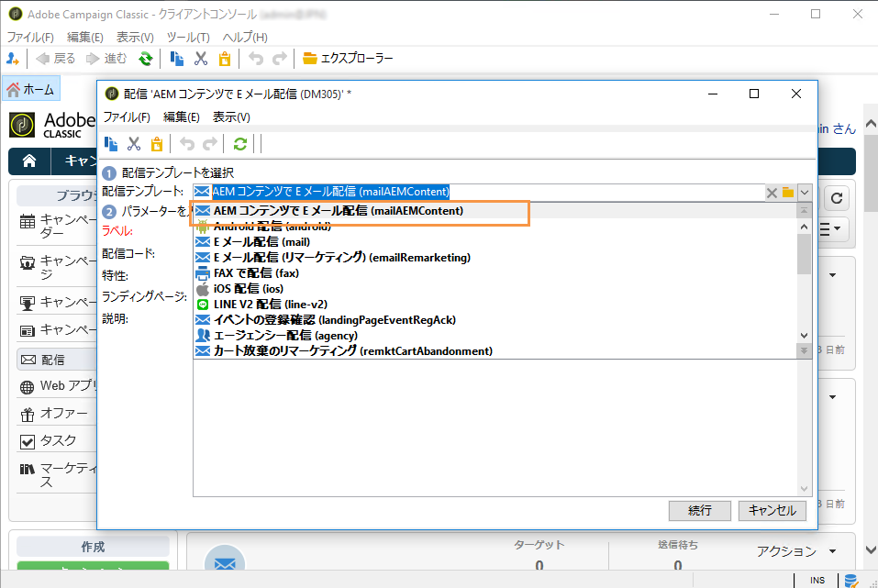This screenshot has width=878, height=588.
Task: Click inside the delivery template input field
Action: (479, 192)
